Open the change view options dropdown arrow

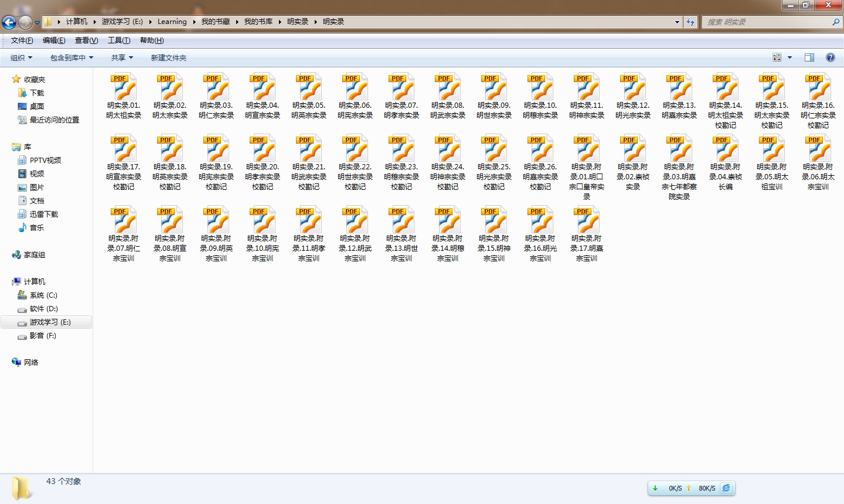[789, 57]
